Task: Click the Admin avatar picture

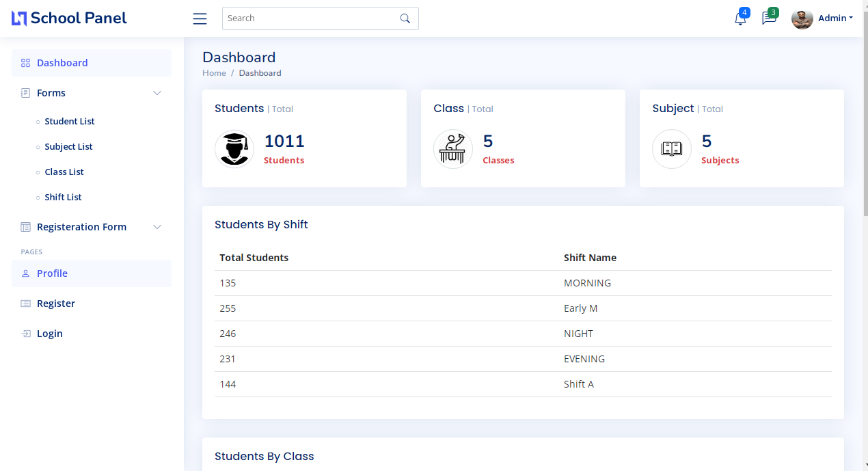Action: pos(802,18)
